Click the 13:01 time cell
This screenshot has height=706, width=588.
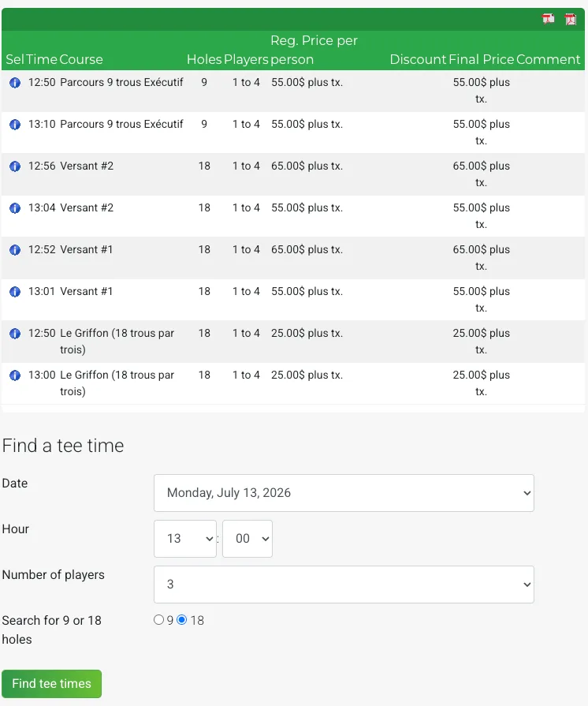pyautogui.click(x=42, y=292)
